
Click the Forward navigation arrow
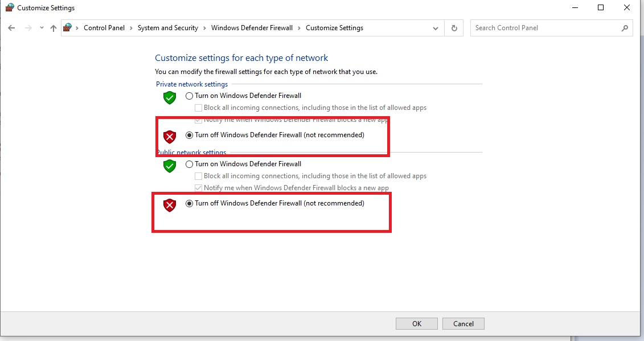click(x=28, y=28)
